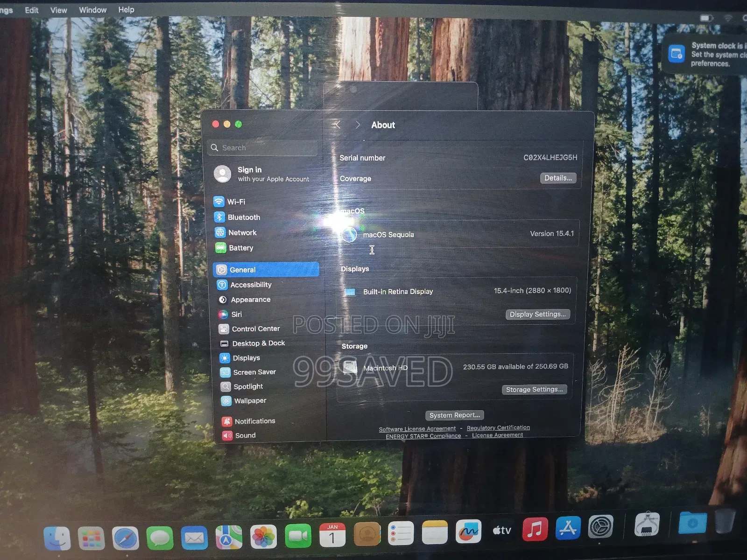Open App Store in the Dock
Viewport: 747px width, 560px height.
[x=568, y=528]
